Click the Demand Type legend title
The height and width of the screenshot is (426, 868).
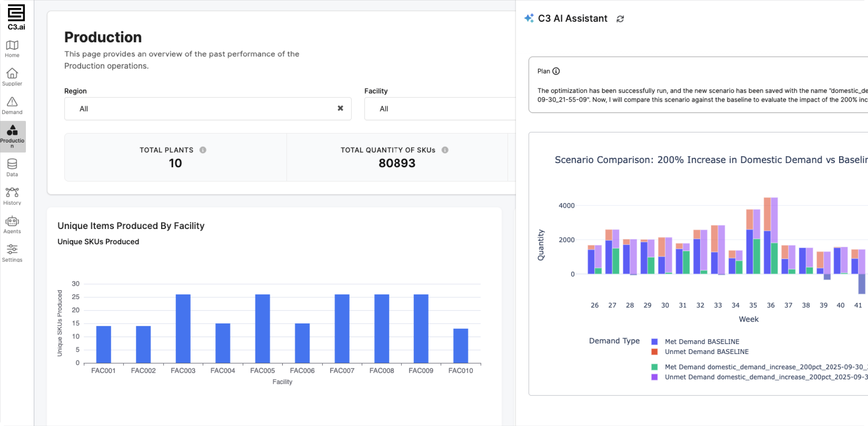pos(614,341)
